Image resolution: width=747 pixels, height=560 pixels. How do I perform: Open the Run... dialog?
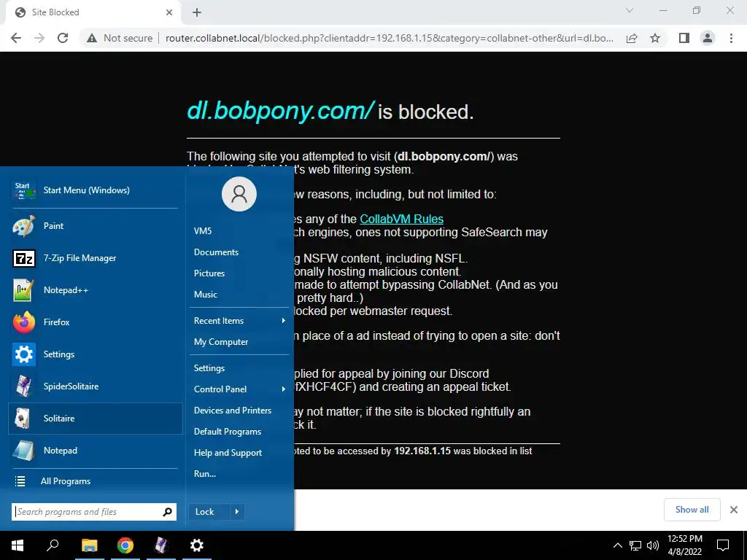[239, 474]
